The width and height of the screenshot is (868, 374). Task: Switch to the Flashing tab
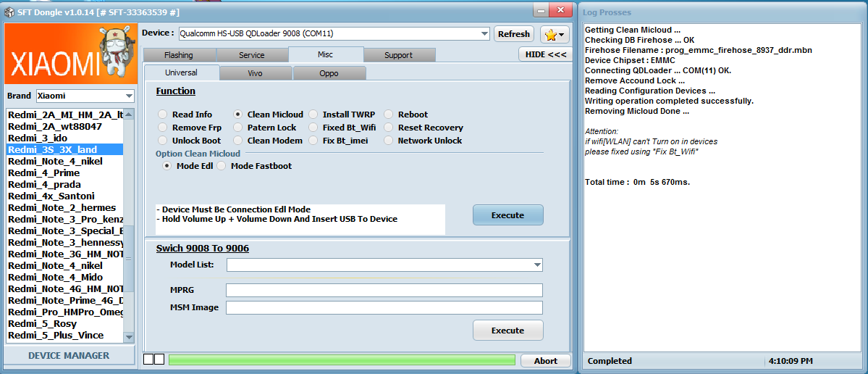coord(179,55)
